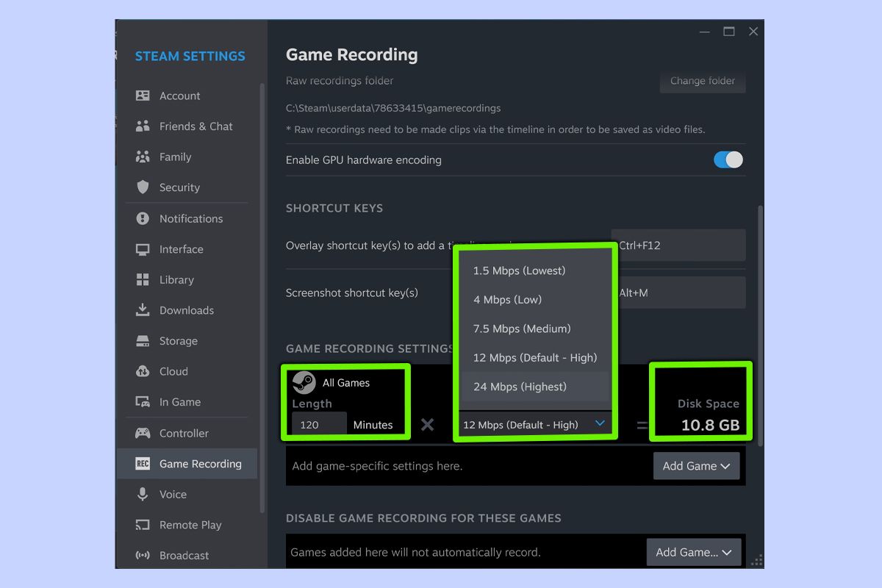Image resolution: width=882 pixels, height=588 pixels.
Task: Open the Add Game... dropdown under disabled games
Action: (x=693, y=551)
